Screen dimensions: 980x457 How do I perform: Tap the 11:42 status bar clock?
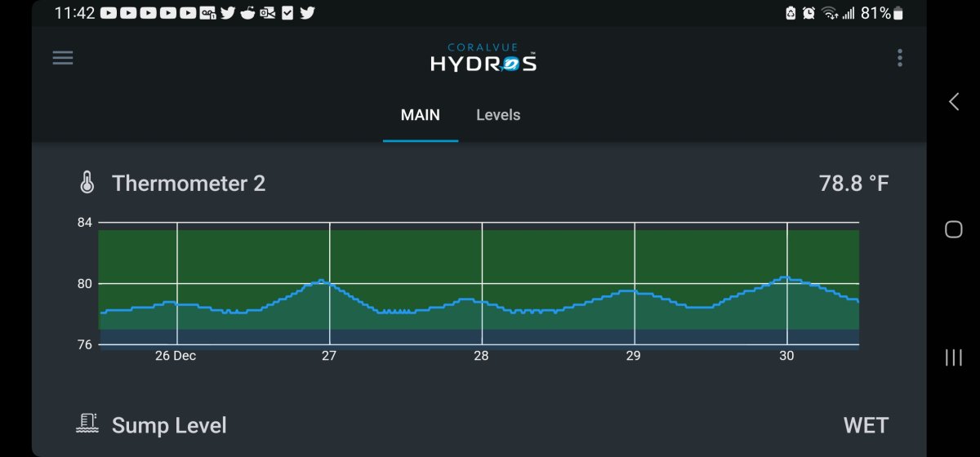[75, 13]
